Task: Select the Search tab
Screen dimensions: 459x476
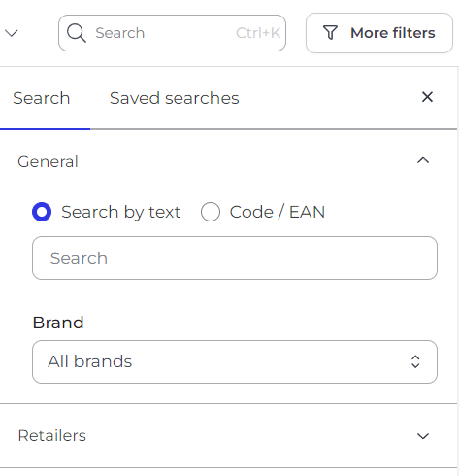Action: tap(42, 98)
